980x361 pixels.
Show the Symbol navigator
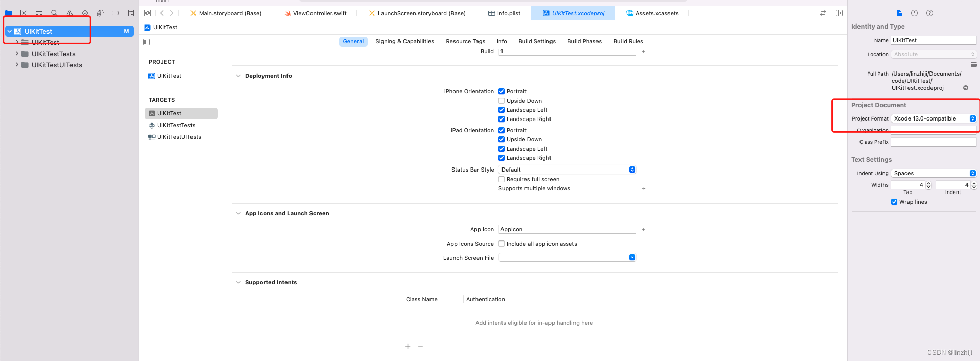tap(39, 13)
